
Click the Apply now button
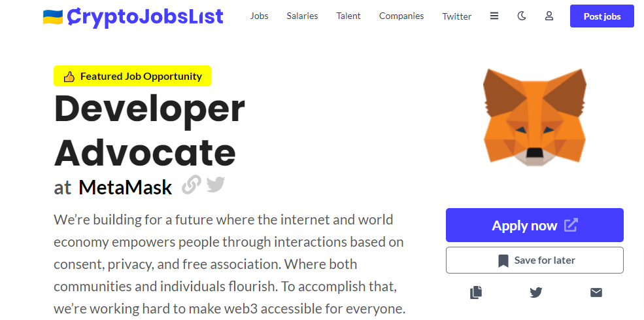click(535, 225)
